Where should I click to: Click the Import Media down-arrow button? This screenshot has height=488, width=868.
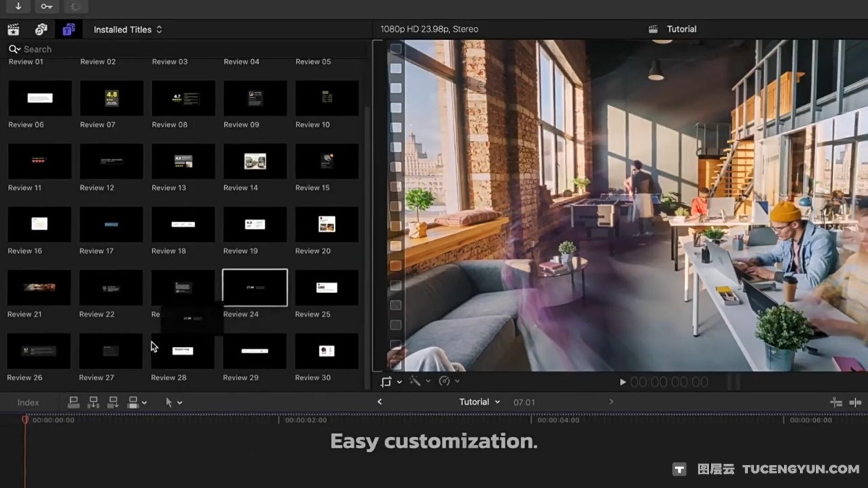pos(18,7)
